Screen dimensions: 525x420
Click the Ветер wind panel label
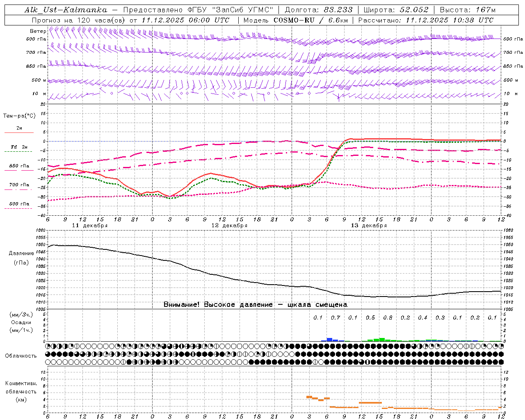click(x=38, y=31)
